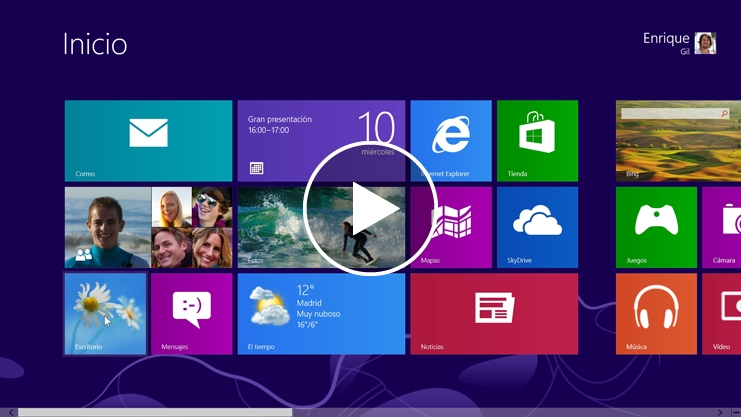Viewport: 741px width, 417px height.
Task: Click the large play button overlay
Action: click(x=370, y=208)
